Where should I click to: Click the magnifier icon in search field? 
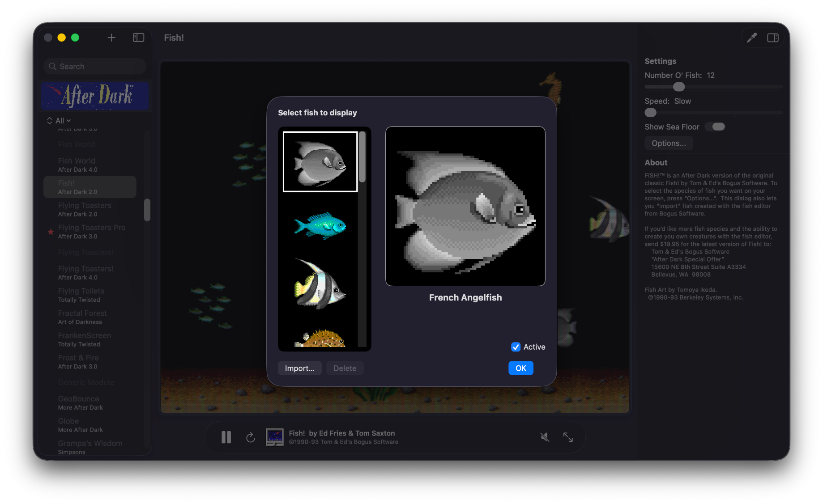pos(52,66)
